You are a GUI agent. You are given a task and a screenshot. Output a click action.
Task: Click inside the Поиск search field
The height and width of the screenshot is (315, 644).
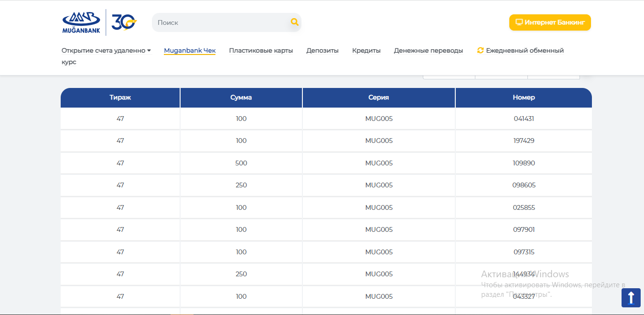(x=220, y=22)
